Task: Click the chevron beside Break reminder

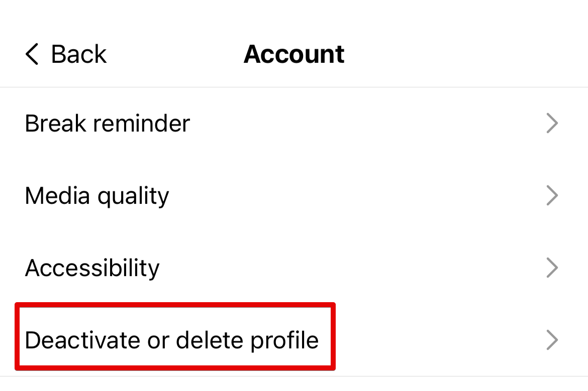Action: click(x=552, y=123)
